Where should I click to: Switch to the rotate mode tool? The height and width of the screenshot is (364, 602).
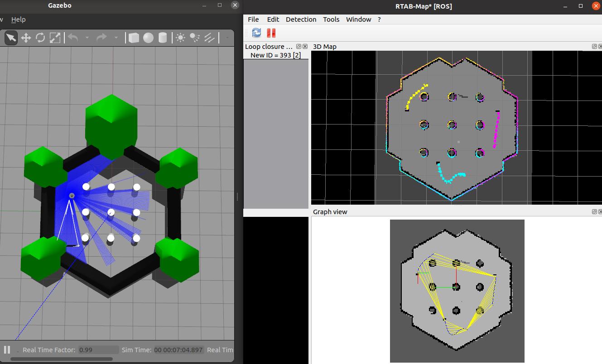40,38
